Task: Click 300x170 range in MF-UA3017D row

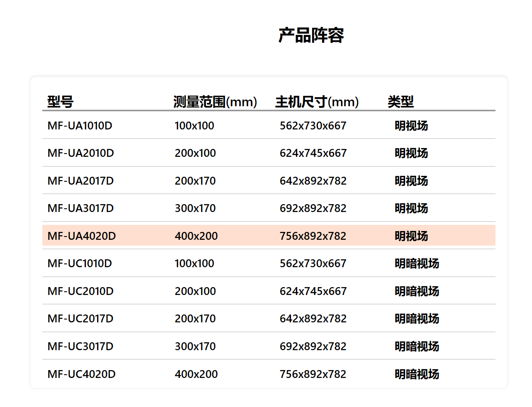Action: [195, 208]
